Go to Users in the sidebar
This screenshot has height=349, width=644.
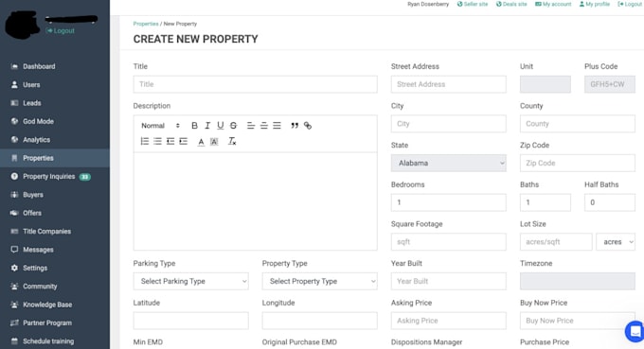[55, 85]
